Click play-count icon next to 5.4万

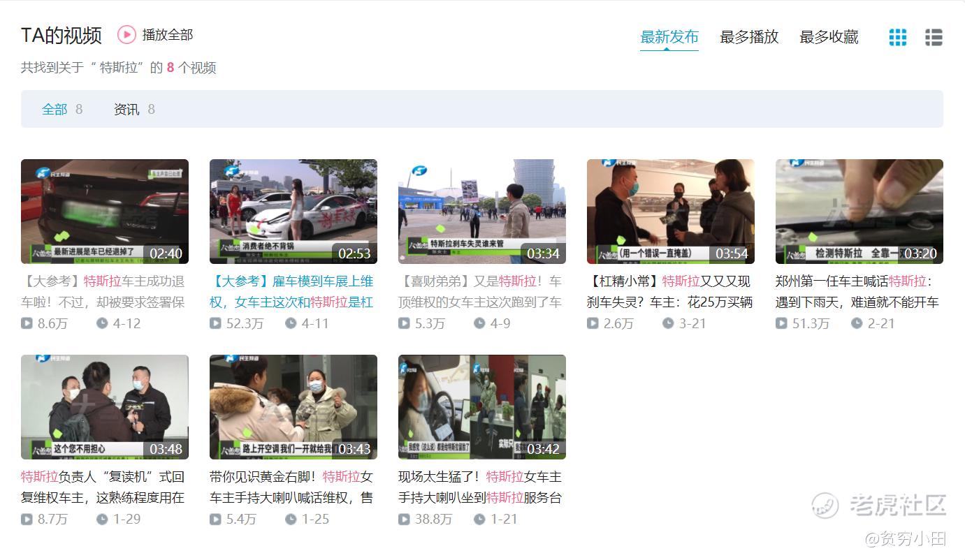[x=215, y=519]
